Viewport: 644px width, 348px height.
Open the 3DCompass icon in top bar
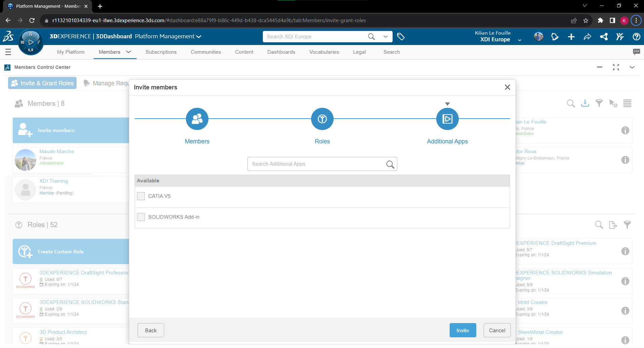click(31, 42)
